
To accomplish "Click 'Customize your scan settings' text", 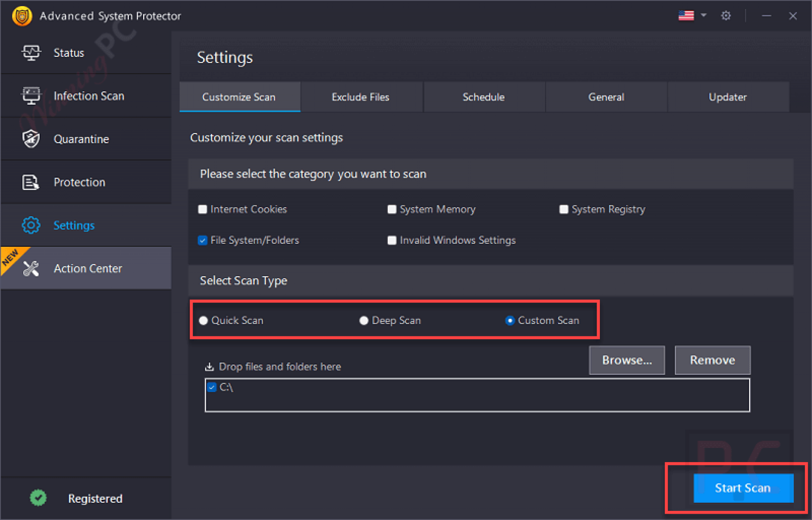I will tap(266, 138).
